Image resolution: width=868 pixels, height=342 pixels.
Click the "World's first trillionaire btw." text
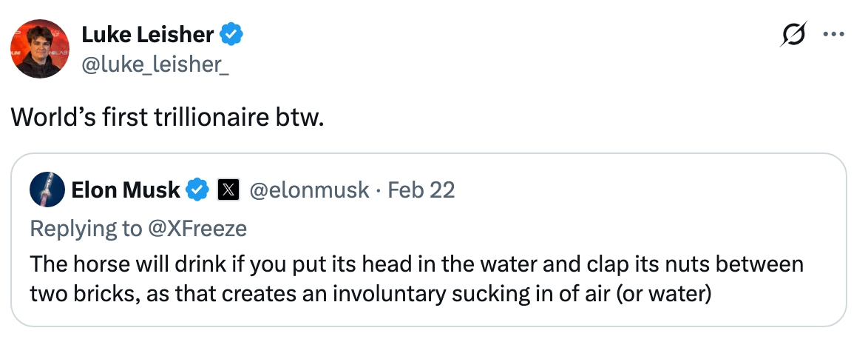168,118
